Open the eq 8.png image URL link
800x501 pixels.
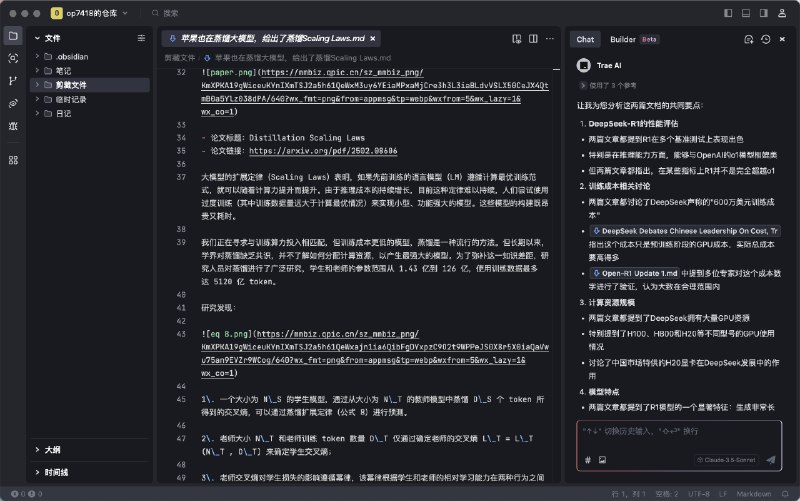point(375,354)
